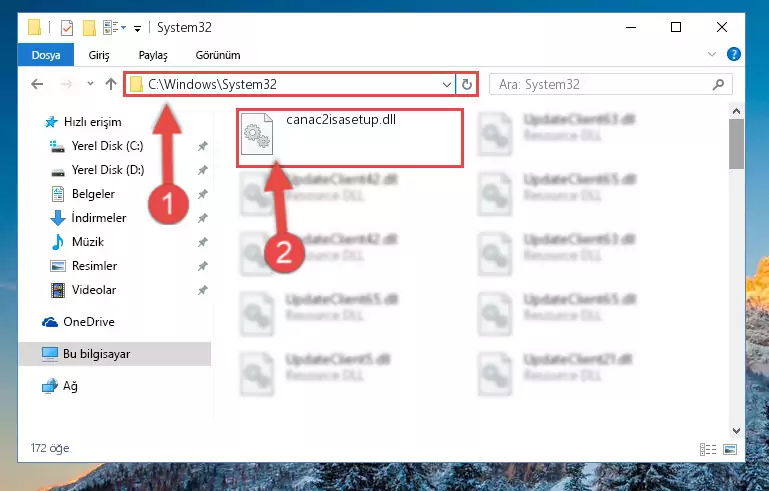Click the canac2isasetup.dll gear file icon
The width and height of the screenshot is (769, 491).
pos(257,133)
